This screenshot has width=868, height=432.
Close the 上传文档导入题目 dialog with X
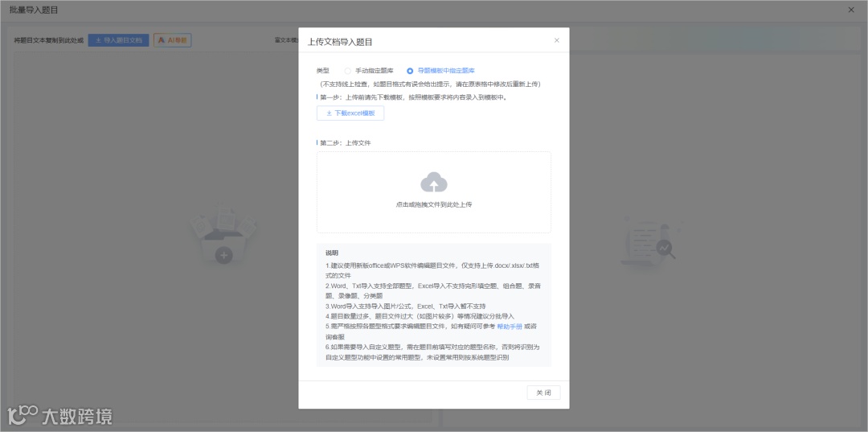coord(557,40)
